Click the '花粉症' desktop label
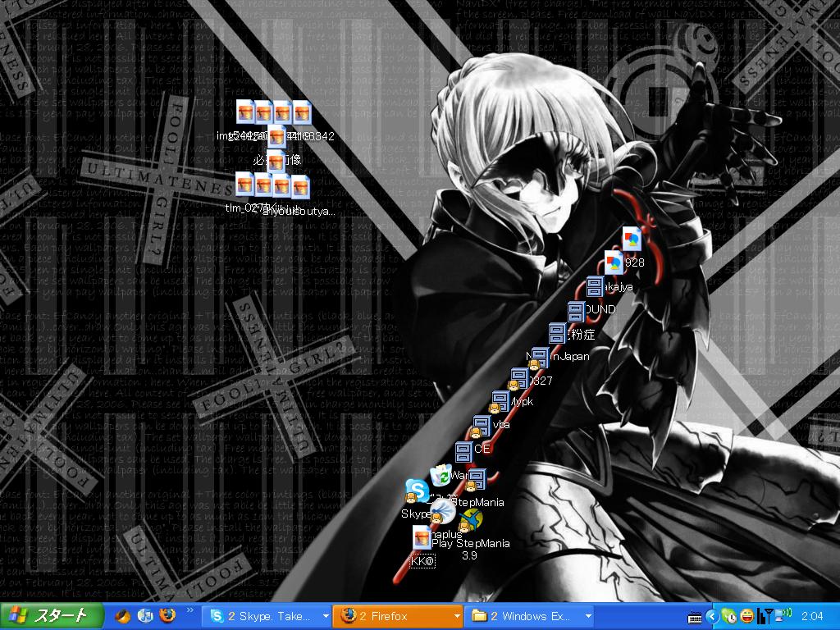 click(x=582, y=335)
